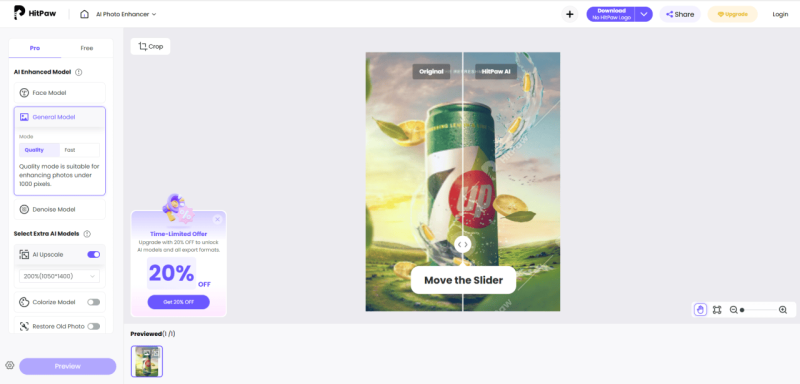Click AI Enhanced Model info icon
Image resolution: width=800 pixels, height=384 pixels.
pos(79,72)
